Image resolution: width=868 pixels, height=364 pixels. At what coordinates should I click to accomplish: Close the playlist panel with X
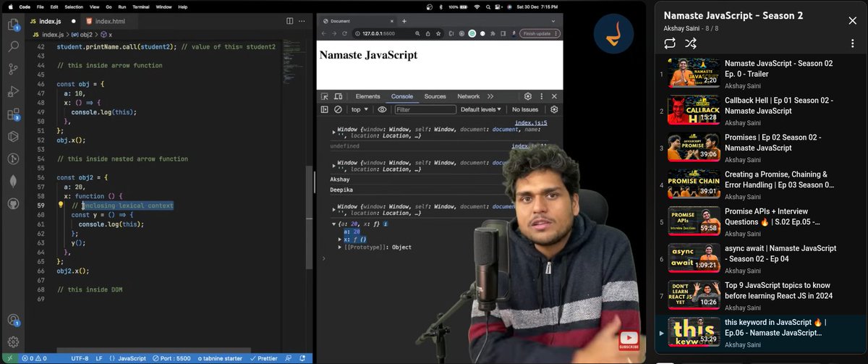pyautogui.click(x=854, y=21)
